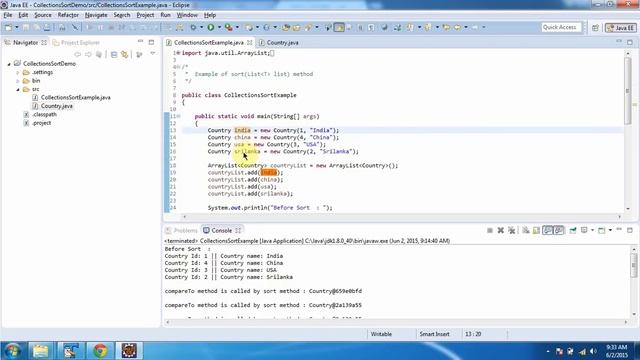
Task: Click the New file wizard toolbar icon
Action: coord(8,27)
